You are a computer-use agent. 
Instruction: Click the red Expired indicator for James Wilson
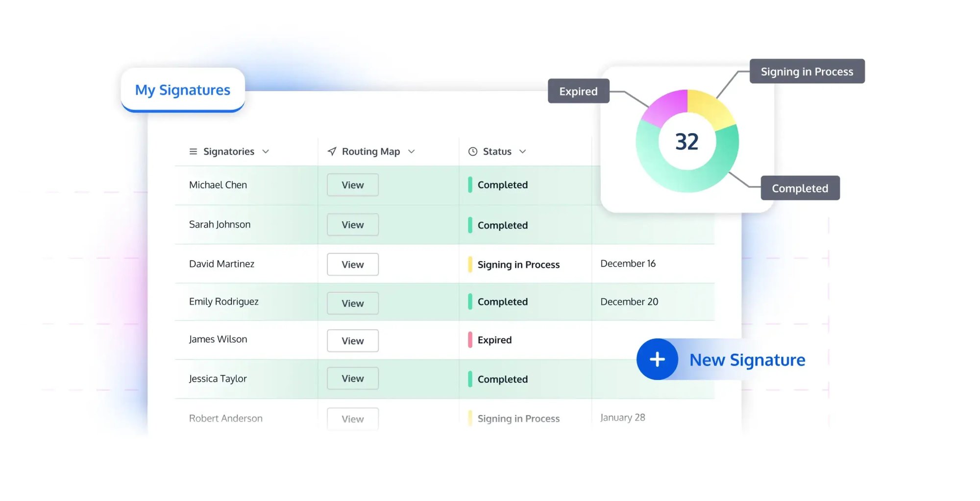(x=470, y=340)
